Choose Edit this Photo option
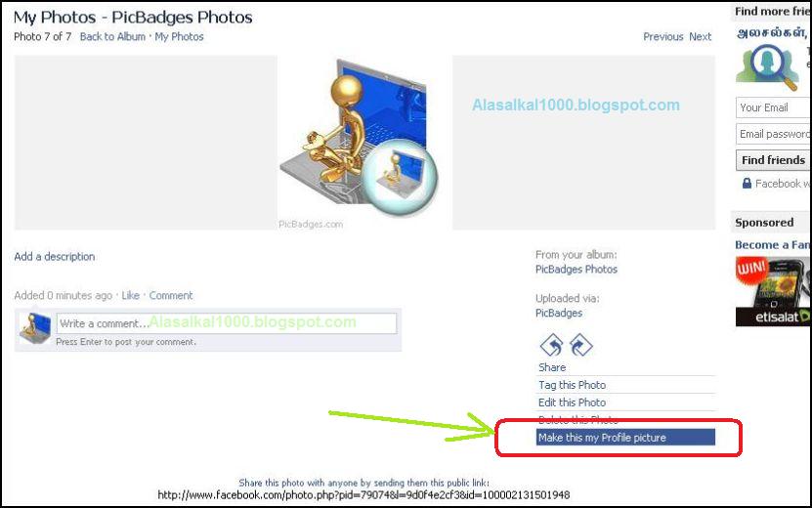 572,402
